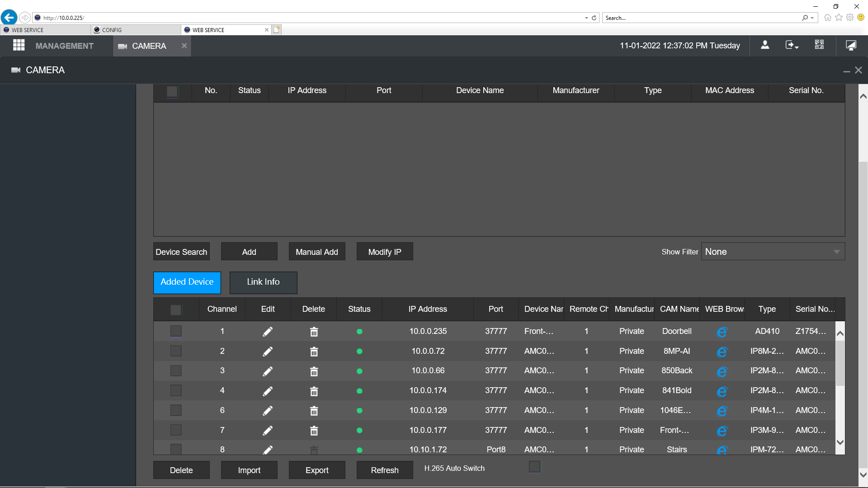Click added device list scrollbar up arrow
Screen dimensions: 868x488
840,333
